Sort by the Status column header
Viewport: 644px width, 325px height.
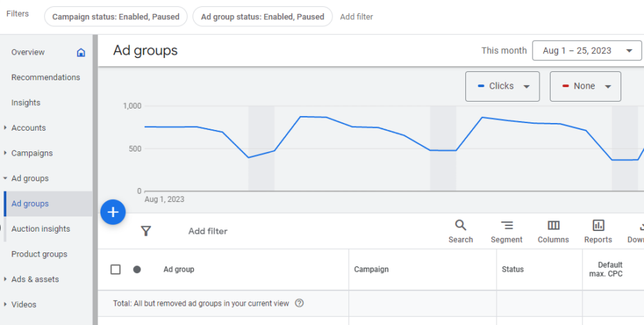pos(512,270)
